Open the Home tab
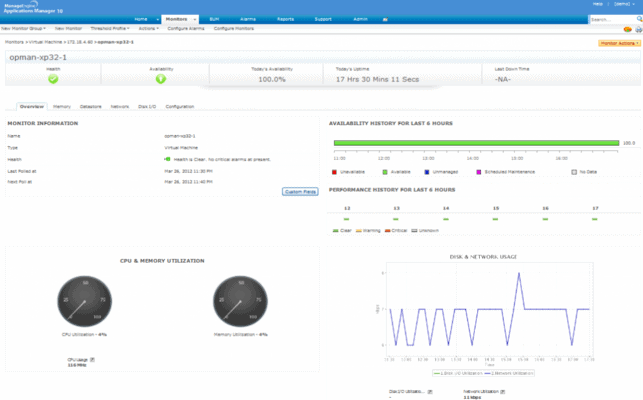This screenshot has width=643, height=400. pyautogui.click(x=141, y=19)
